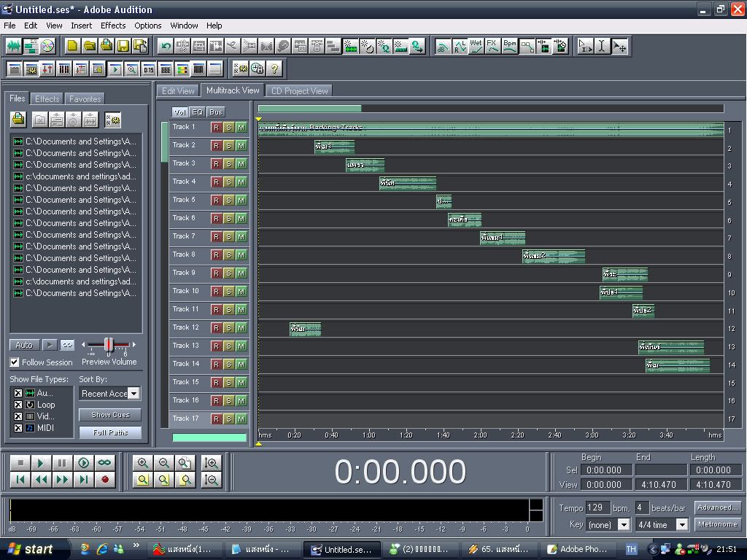
Task: Solo Track 2 with its S button
Action: point(229,146)
